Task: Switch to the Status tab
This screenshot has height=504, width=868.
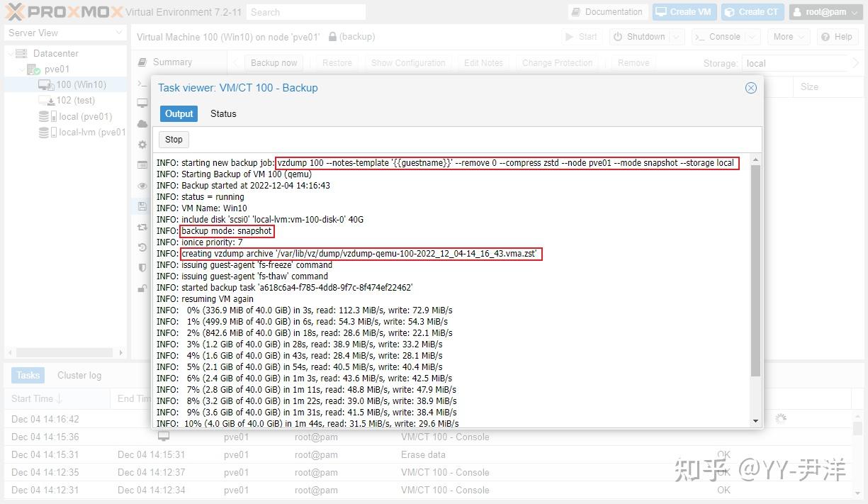Action: click(223, 113)
